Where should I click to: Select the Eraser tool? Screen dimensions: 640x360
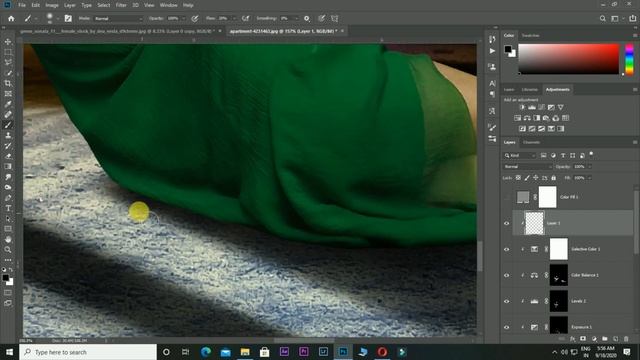8,156
